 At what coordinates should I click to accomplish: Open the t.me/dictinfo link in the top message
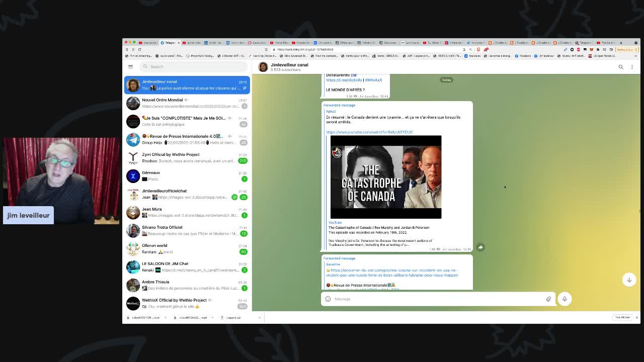(x=344, y=80)
